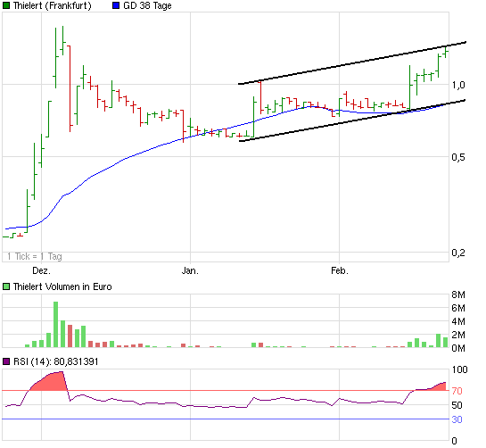The height and width of the screenshot is (448, 486).
Task: Click the '6M' volume axis label
Action: (458, 308)
